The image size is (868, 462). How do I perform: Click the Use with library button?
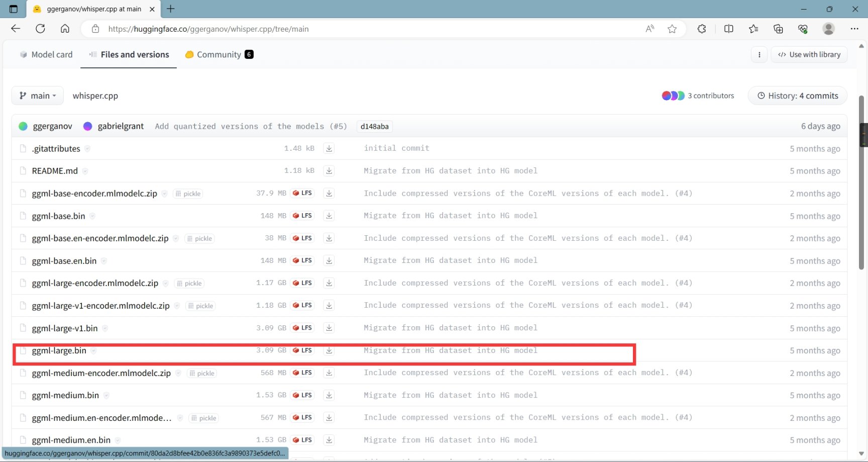click(809, 54)
